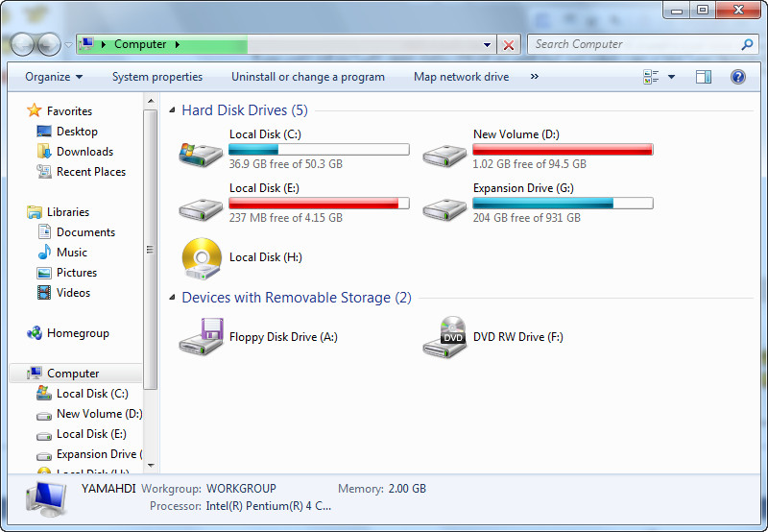Click the Expansion Drive (G:) usage bar
The height and width of the screenshot is (532, 768).
pos(563,204)
